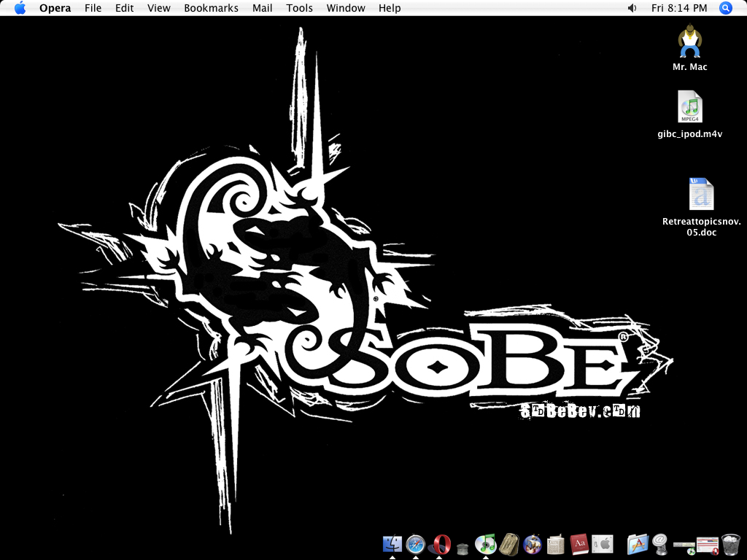Open System Preferences from the Dock
This screenshot has height=560, width=747.
pos(602,544)
